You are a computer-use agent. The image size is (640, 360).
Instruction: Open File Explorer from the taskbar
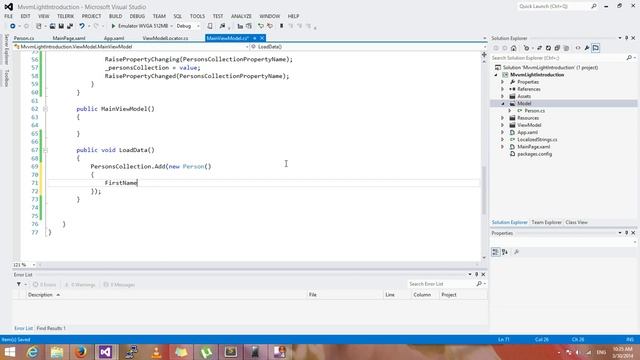point(57,352)
